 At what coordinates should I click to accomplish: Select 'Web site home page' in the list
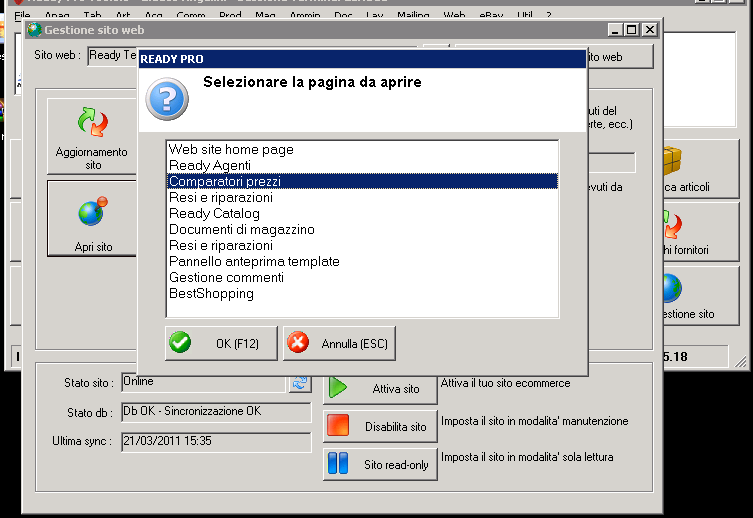[x=362, y=149]
